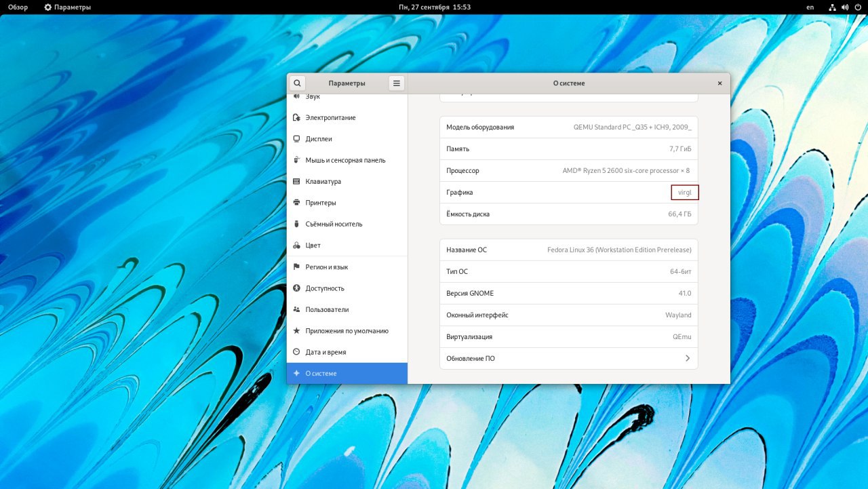Click the USB icon next to Съёмный носитель
The width and height of the screenshot is (868, 489).
[296, 224]
